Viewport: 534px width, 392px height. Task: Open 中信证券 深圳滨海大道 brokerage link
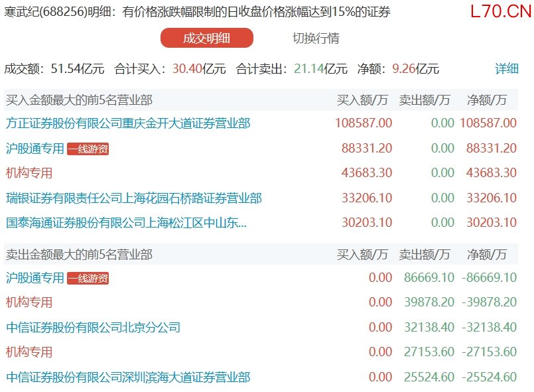pos(128,377)
